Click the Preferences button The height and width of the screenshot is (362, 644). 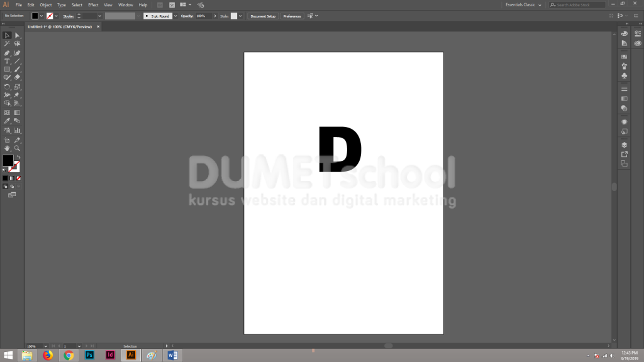click(x=292, y=16)
